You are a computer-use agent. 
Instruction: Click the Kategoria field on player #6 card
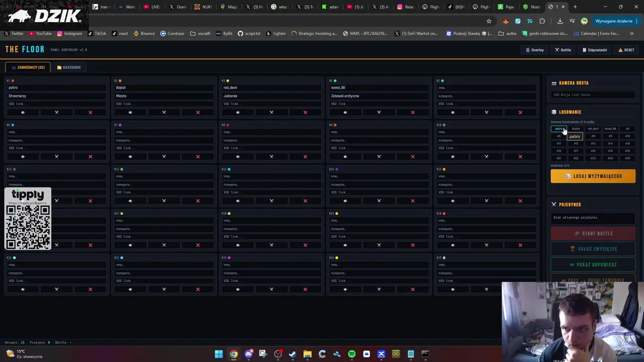point(56,140)
